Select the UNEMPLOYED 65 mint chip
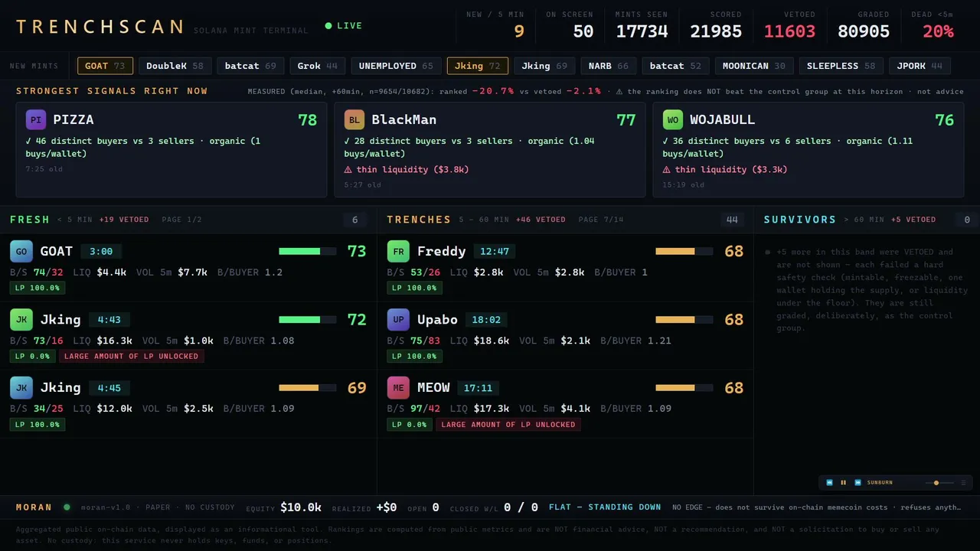 pyautogui.click(x=396, y=66)
